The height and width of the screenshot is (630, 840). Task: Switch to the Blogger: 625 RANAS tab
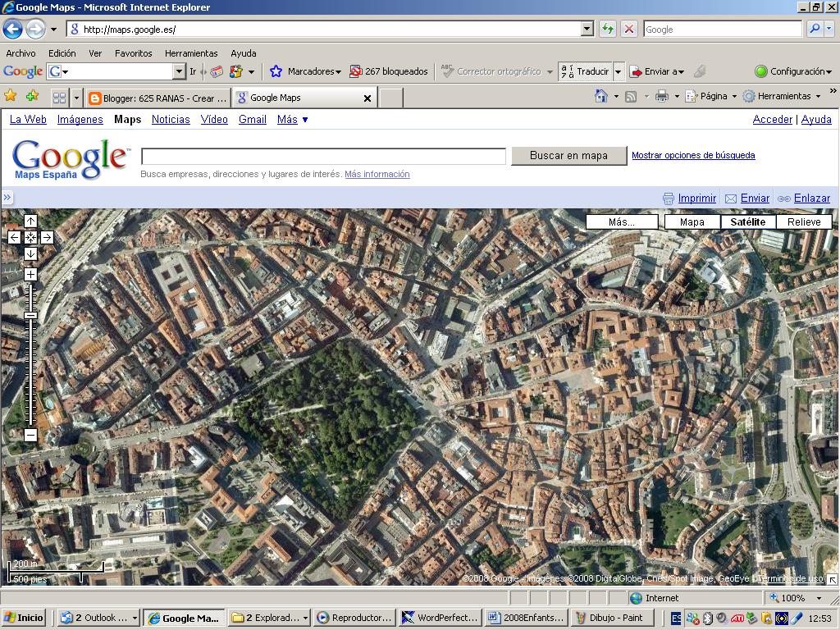[x=158, y=98]
